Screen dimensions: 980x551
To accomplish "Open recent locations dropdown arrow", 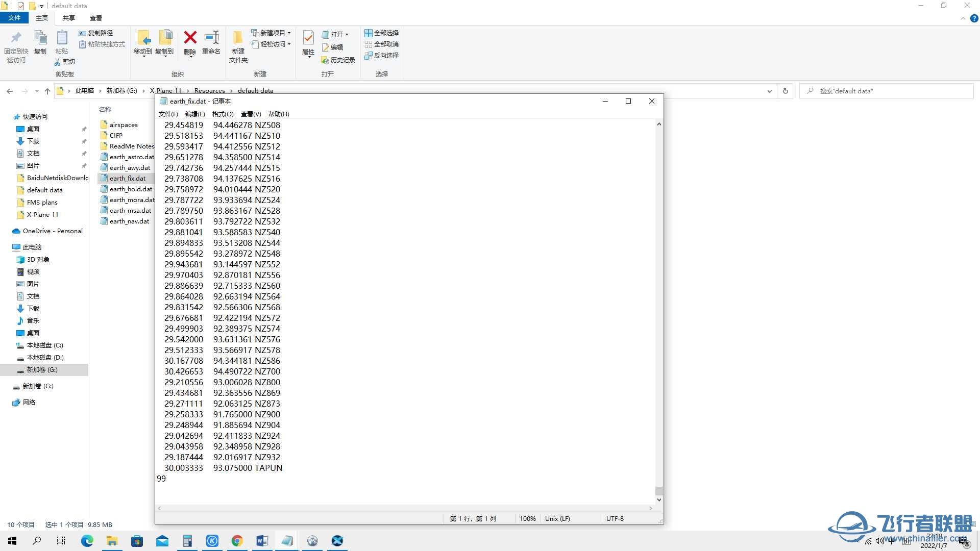I will tap(37, 91).
